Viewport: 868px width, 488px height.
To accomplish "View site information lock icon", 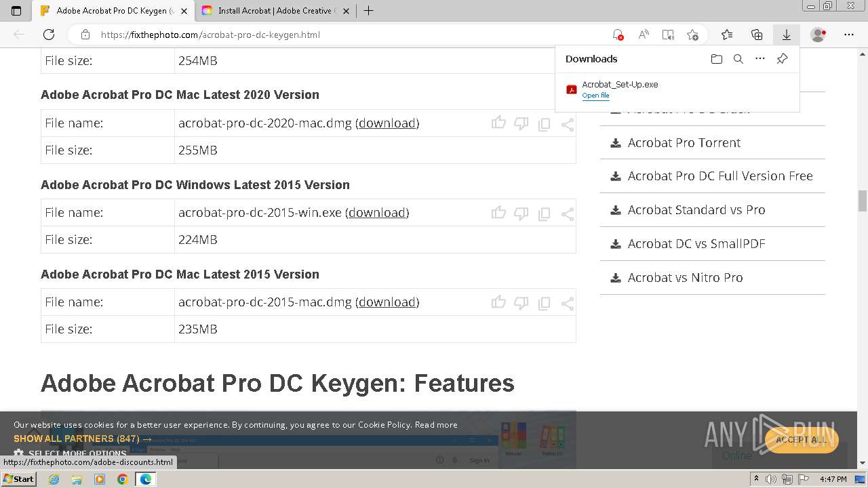I will tap(85, 35).
